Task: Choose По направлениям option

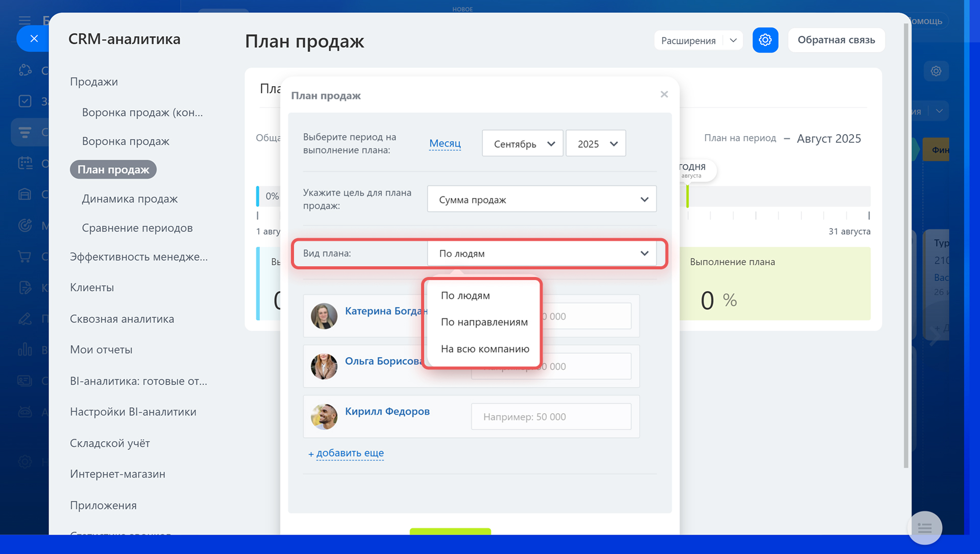Action: 484,322
